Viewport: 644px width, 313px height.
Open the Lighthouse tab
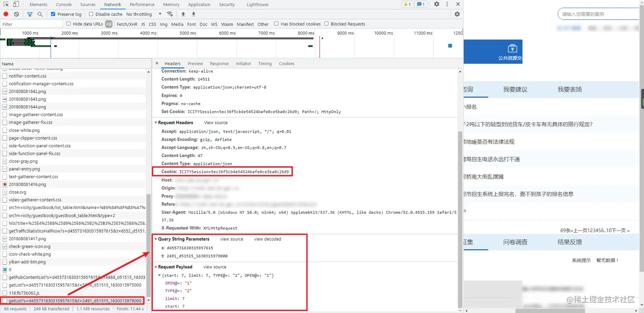pyautogui.click(x=258, y=5)
